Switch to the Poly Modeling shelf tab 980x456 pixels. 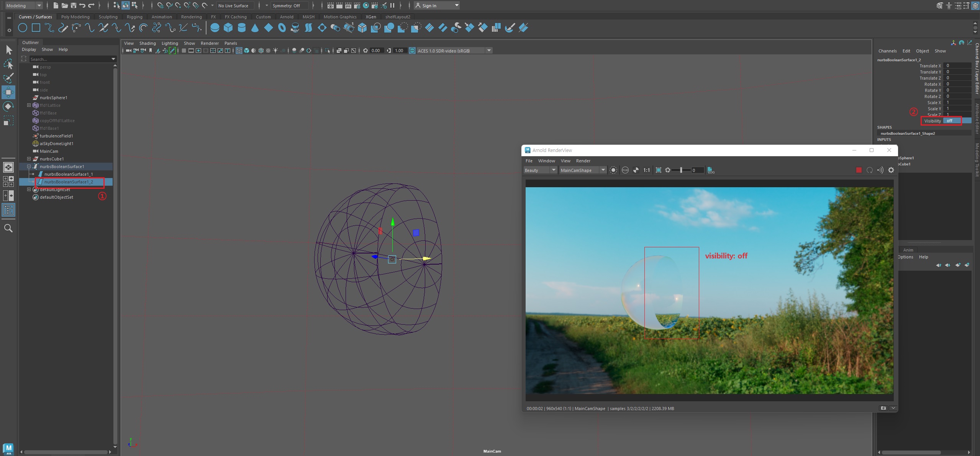point(75,17)
